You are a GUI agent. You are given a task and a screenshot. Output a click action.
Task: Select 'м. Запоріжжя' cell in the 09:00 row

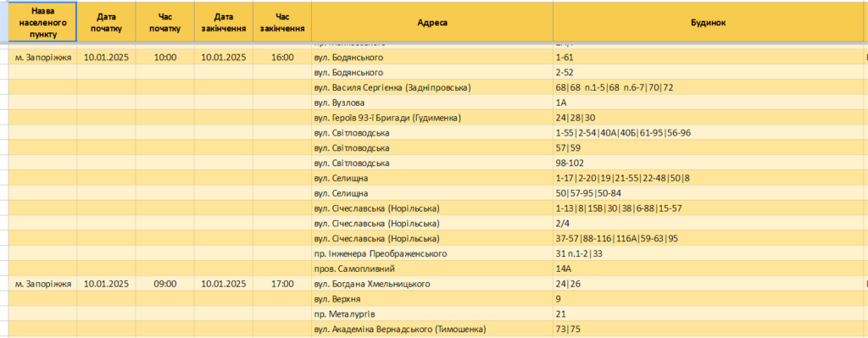tap(42, 284)
